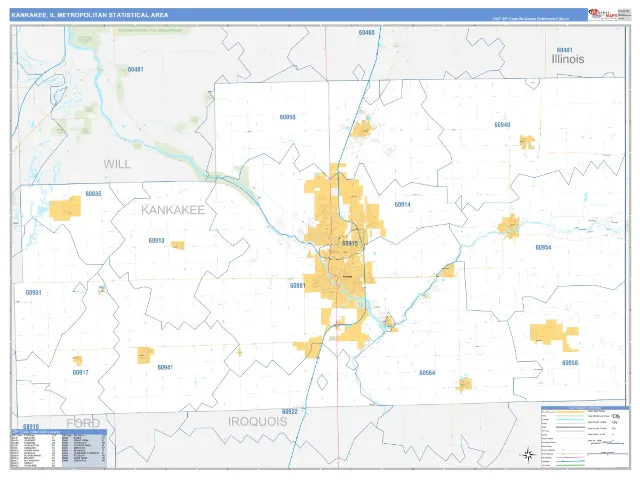The width and height of the screenshot is (640, 480).
Task: Click ZIP code label 60917
Action: point(80,373)
